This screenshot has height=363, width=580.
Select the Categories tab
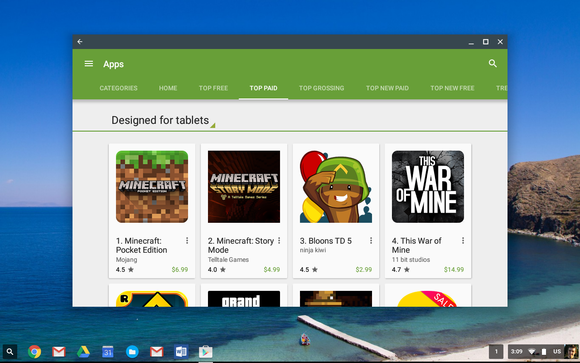coord(118,88)
